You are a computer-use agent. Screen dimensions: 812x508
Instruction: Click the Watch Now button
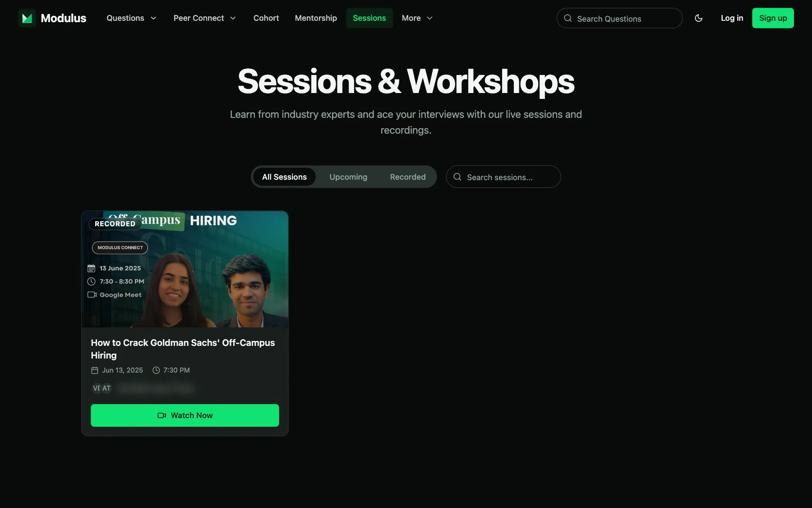pyautogui.click(x=185, y=415)
